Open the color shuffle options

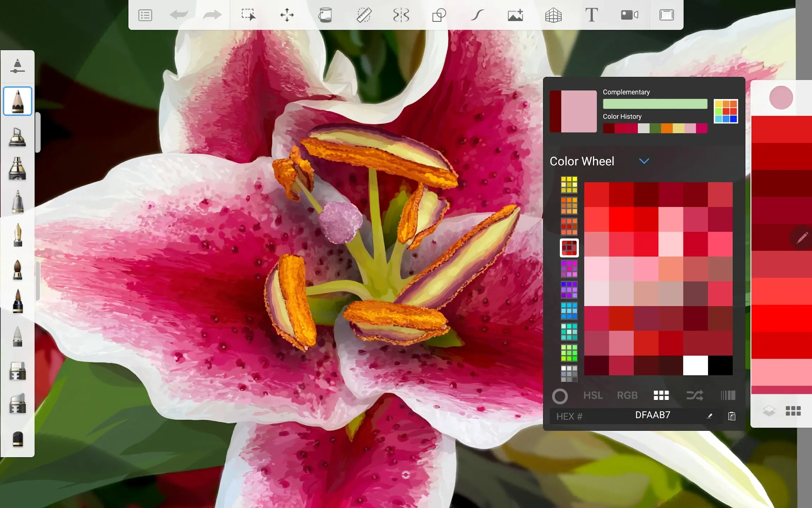pyautogui.click(x=695, y=395)
